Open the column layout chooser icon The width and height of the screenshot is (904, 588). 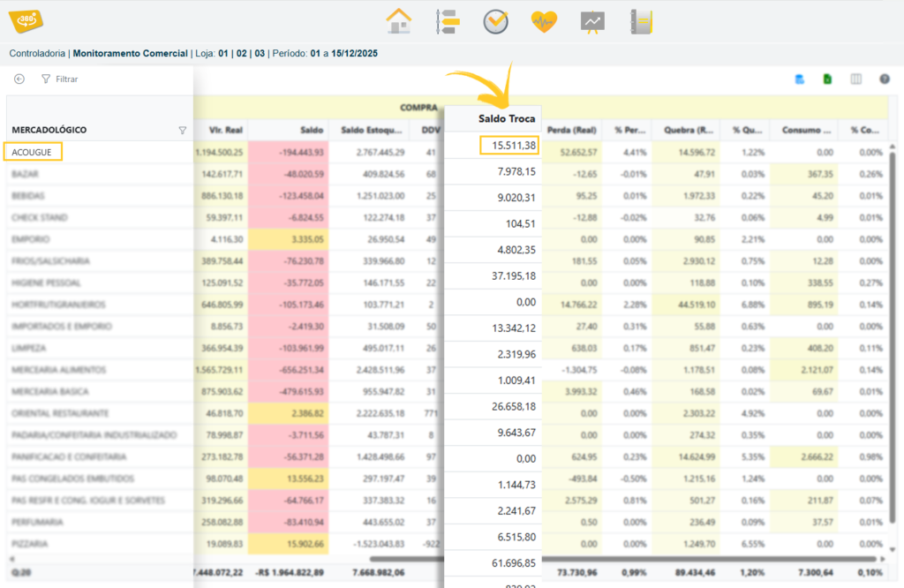855,79
